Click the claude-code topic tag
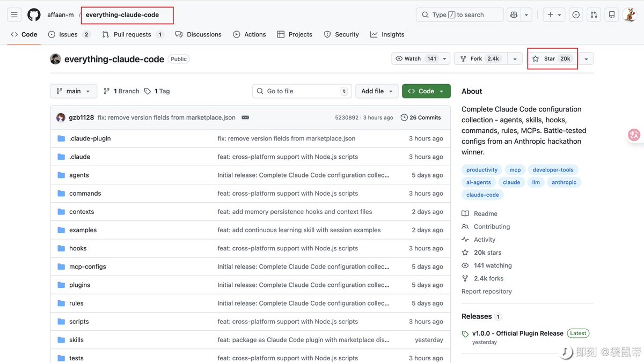 [x=482, y=195]
